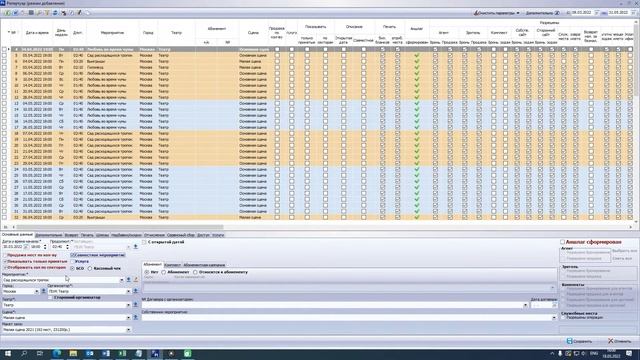
Task: Click directory arrow icon beside Мероприятие field
Action: point(129,280)
